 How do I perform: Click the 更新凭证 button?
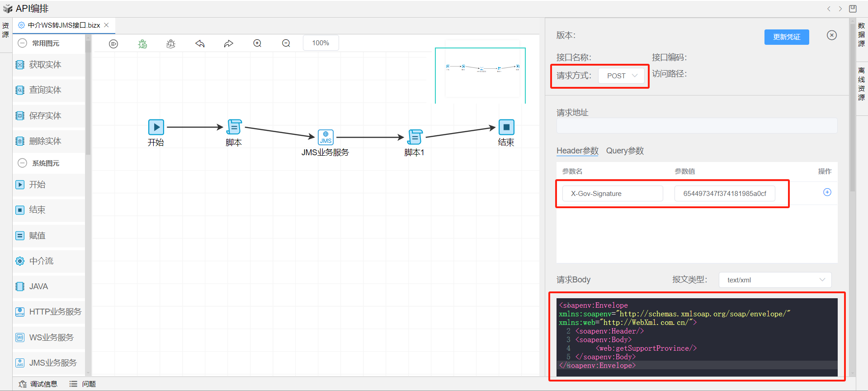pos(786,37)
